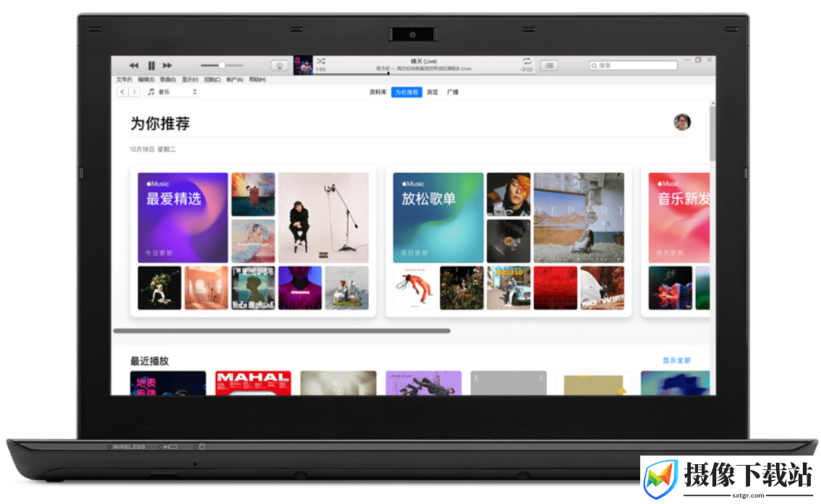Screen dimensions: 821x504
Task: Click the search field 搜索
Action: (633, 65)
